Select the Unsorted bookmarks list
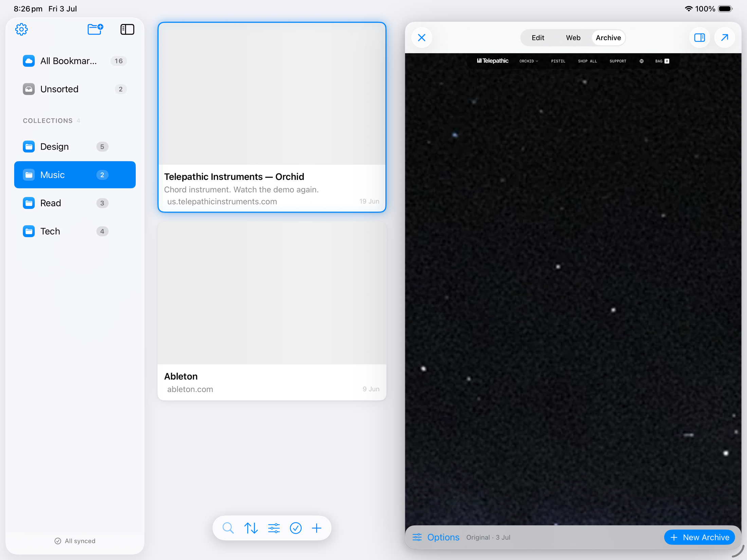The height and width of the screenshot is (560, 747). 75,89
